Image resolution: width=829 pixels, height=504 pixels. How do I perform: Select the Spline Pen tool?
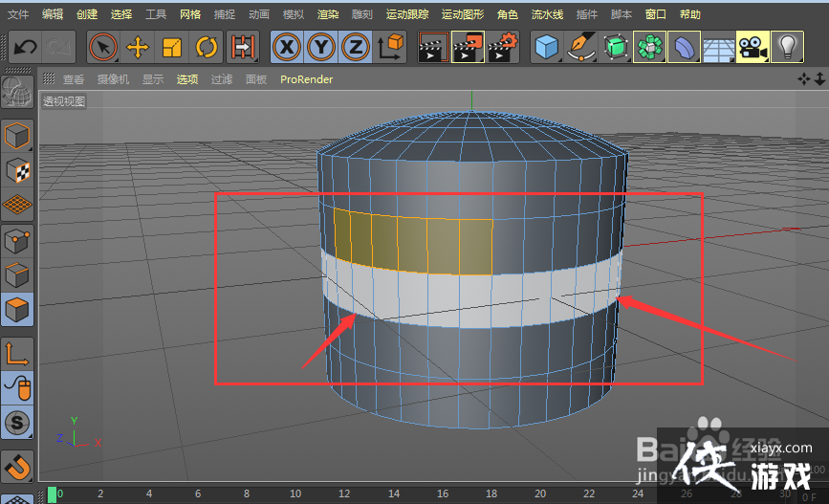click(x=580, y=46)
